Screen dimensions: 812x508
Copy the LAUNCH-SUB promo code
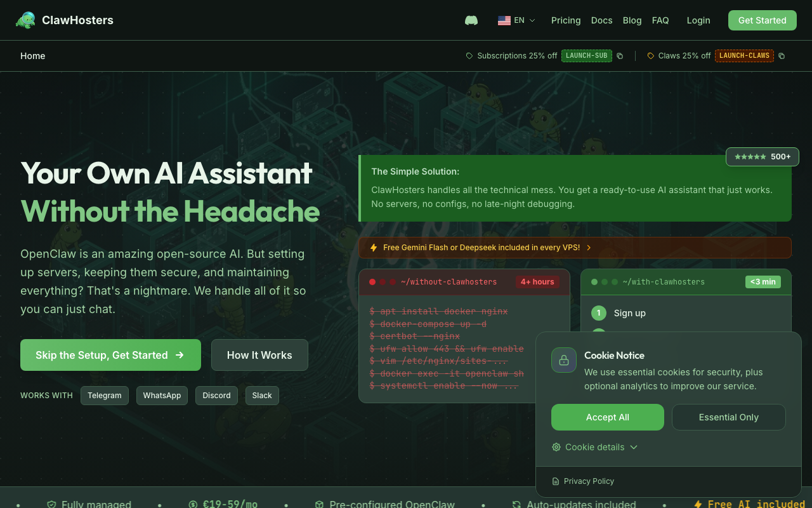pyautogui.click(x=619, y=56)
